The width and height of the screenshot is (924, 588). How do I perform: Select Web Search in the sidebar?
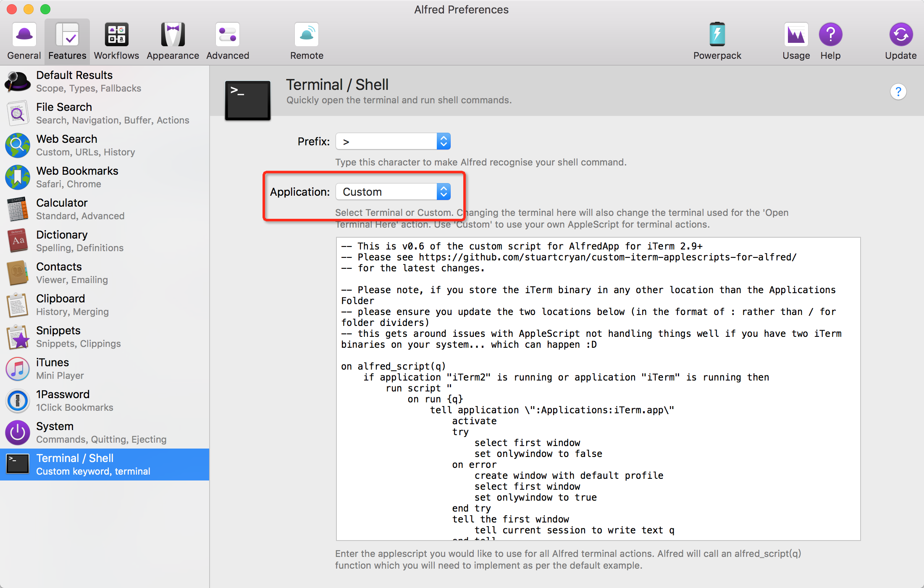(105, 145)
